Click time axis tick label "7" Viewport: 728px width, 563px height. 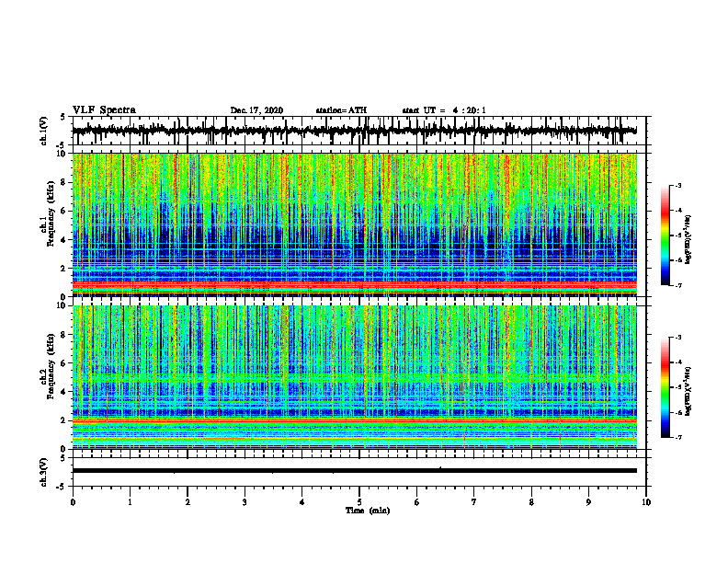[474, 502]
